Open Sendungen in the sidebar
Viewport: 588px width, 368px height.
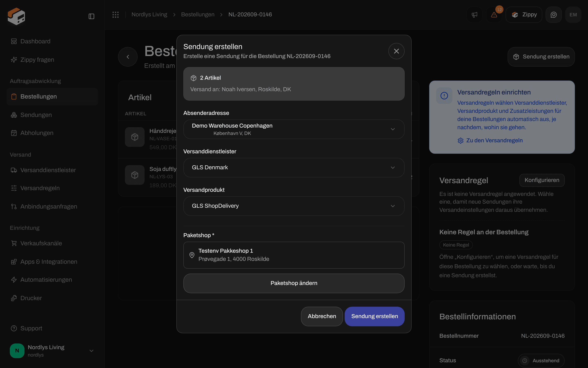[x=52, y=115]
